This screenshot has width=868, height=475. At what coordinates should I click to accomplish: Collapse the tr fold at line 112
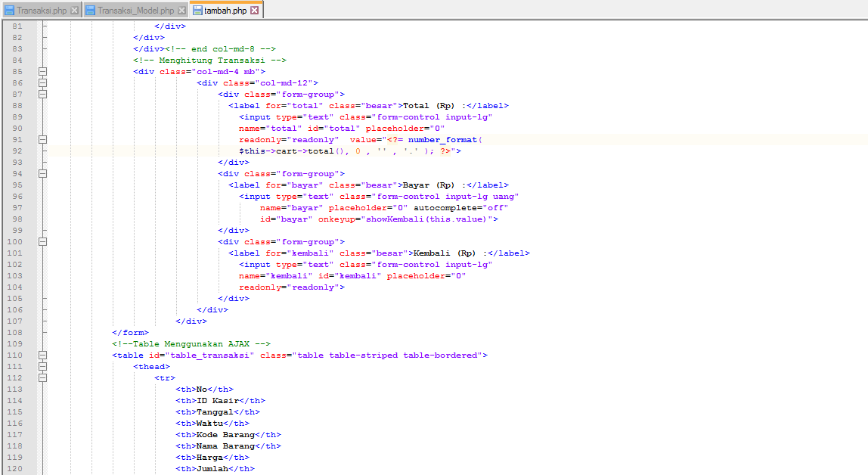tap(42, 378)
